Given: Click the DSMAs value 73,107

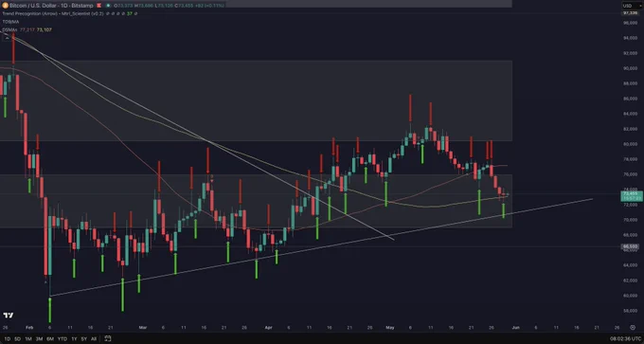Looking at the screenshot, I should click(45, 30).
